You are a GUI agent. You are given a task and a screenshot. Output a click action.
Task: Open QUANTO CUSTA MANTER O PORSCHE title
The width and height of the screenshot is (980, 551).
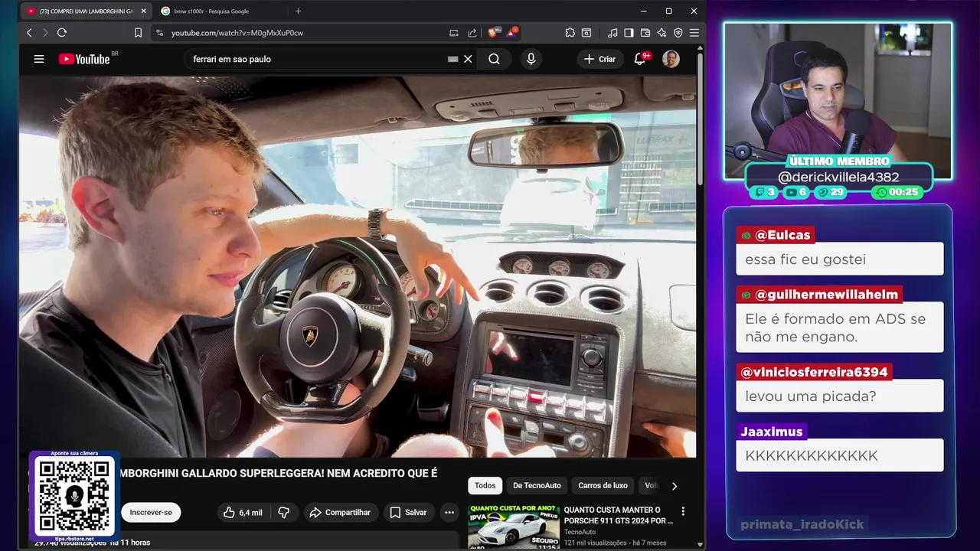tap(619, 515)
